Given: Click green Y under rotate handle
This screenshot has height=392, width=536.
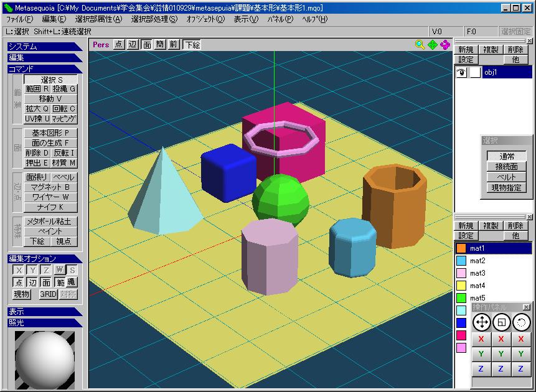Looking at the screenshot, I should click(521, 353).
